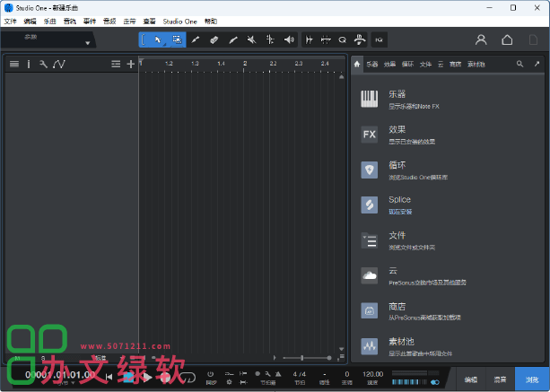This screenshot has height=392, width=550.
Task: Click the vertical scrollbar down arrow
Action: 341,349
